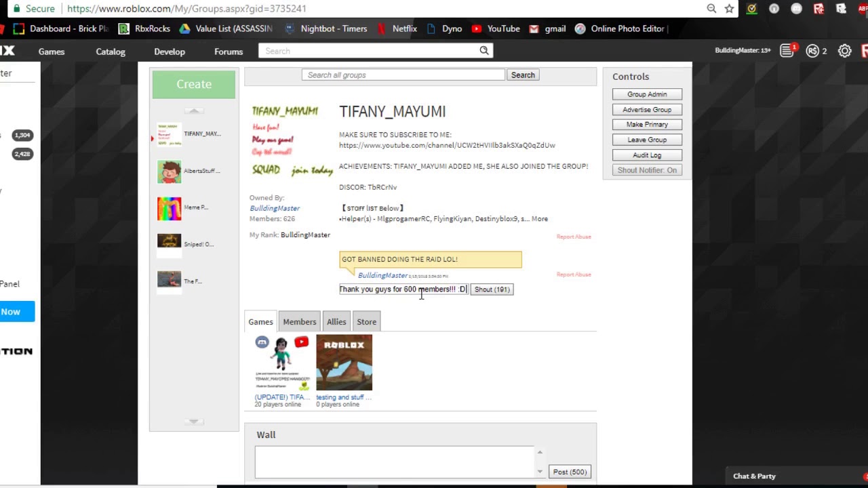The height and width of the screenshot is (488, 868).
Task: Click the green Create group button
Action: pyautogui.click(x=194, y=84)
